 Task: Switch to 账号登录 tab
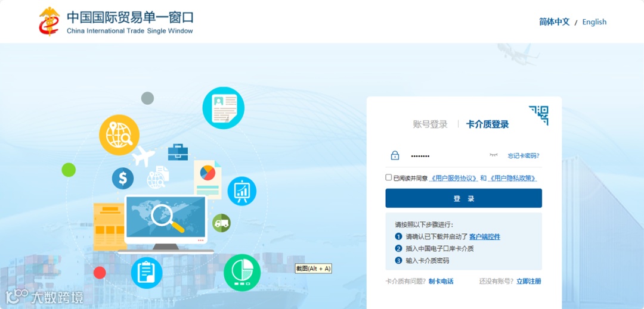430,124
